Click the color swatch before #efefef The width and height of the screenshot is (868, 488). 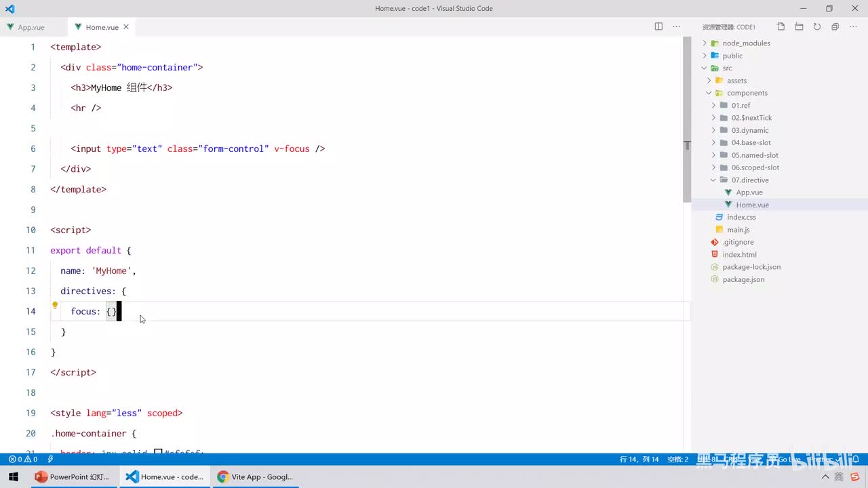click(x=158, y=452)
